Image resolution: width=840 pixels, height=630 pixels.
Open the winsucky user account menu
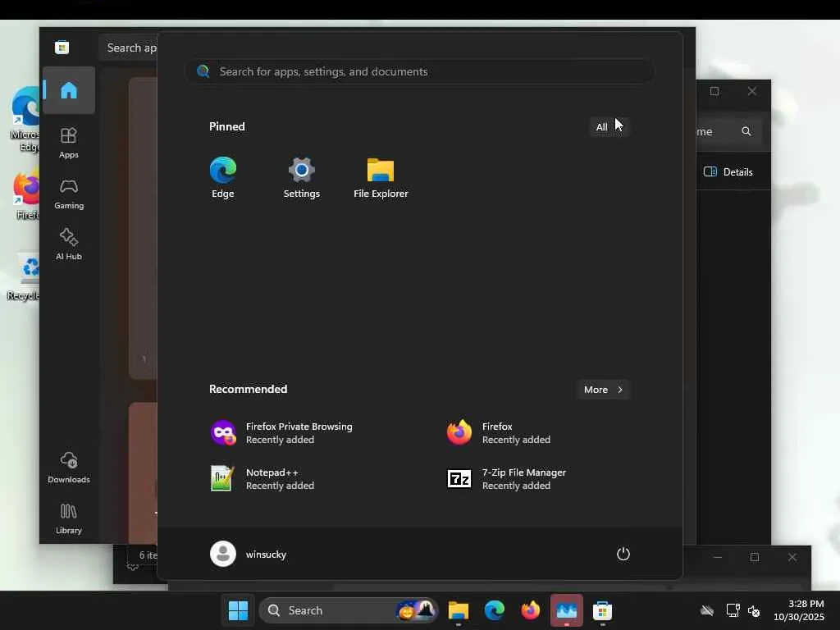249,554
